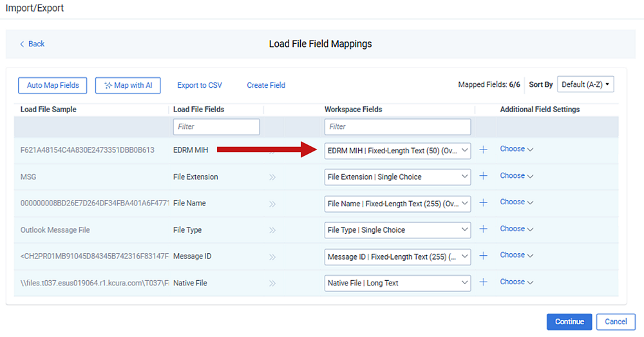Select the EDRM MIH load file field
The height and width of the screenshot is (337, 644).
(x=191, y=150)
